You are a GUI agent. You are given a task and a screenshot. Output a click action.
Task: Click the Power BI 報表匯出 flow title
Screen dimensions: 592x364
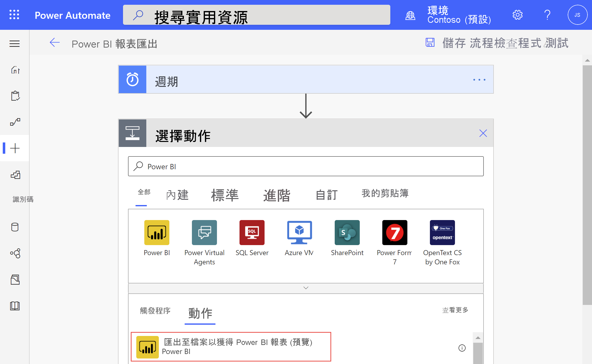pos(114,44)
